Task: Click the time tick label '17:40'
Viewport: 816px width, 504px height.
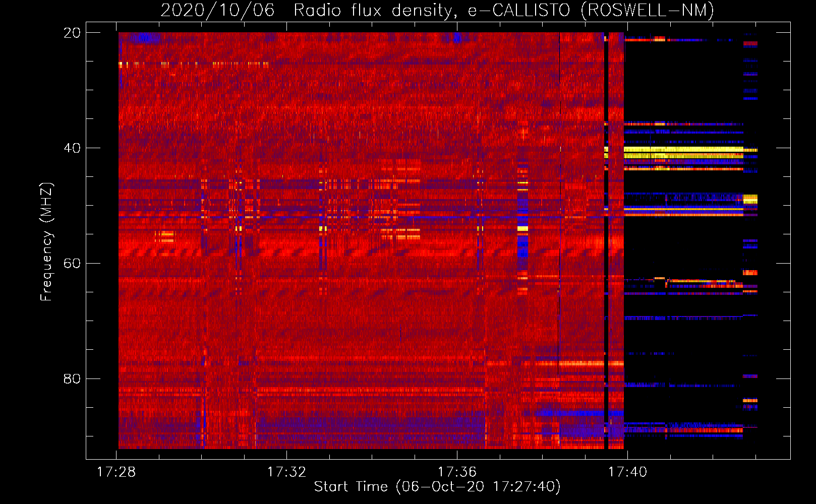Action: [627, 472]
